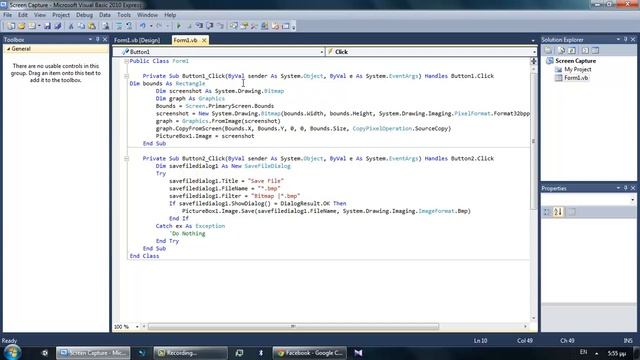Toggle auto-hide pin on Toolbox panel

tap(98, 40)
